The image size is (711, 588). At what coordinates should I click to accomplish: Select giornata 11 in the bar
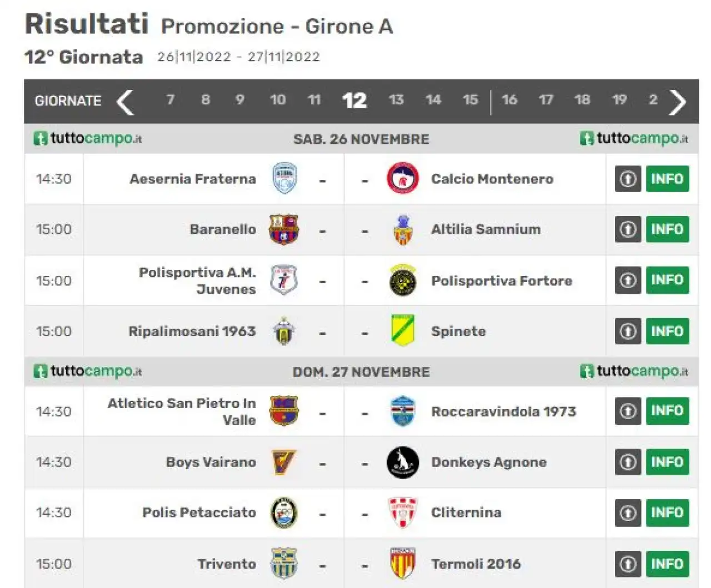click(x=314, y=100)
